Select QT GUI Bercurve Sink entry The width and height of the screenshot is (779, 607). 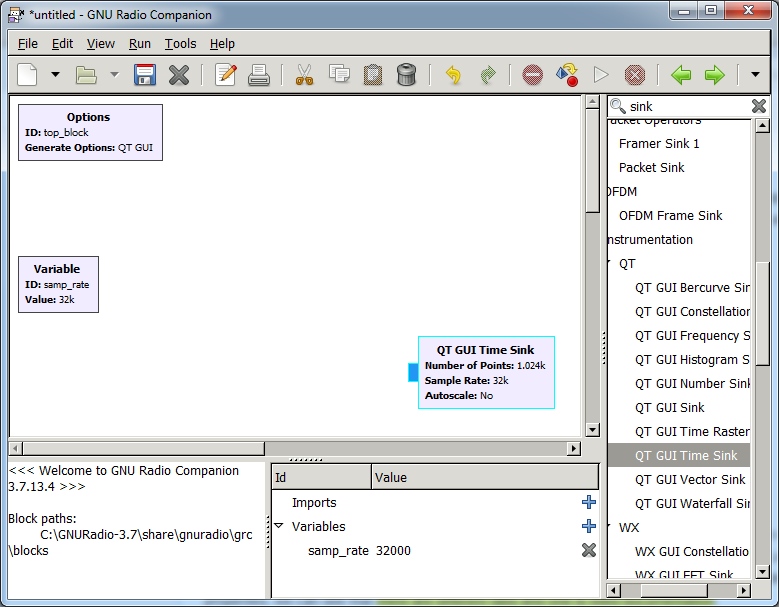pos(692,288)
